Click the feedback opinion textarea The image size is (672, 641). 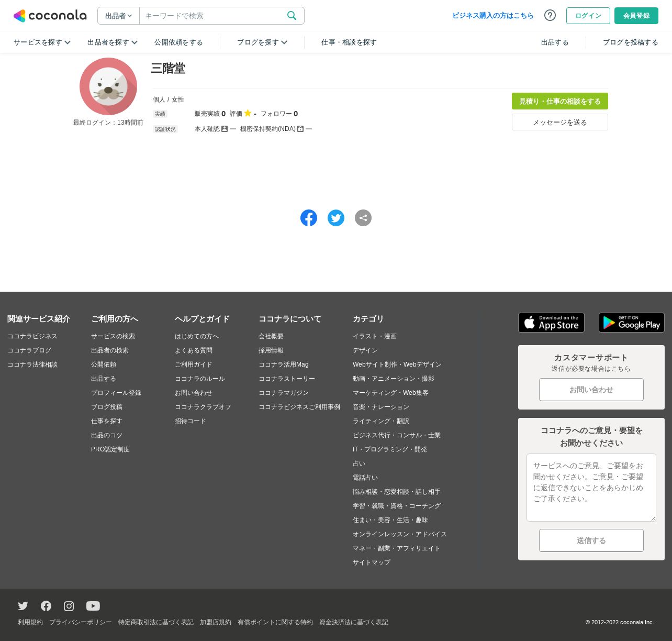coord(591,488)
